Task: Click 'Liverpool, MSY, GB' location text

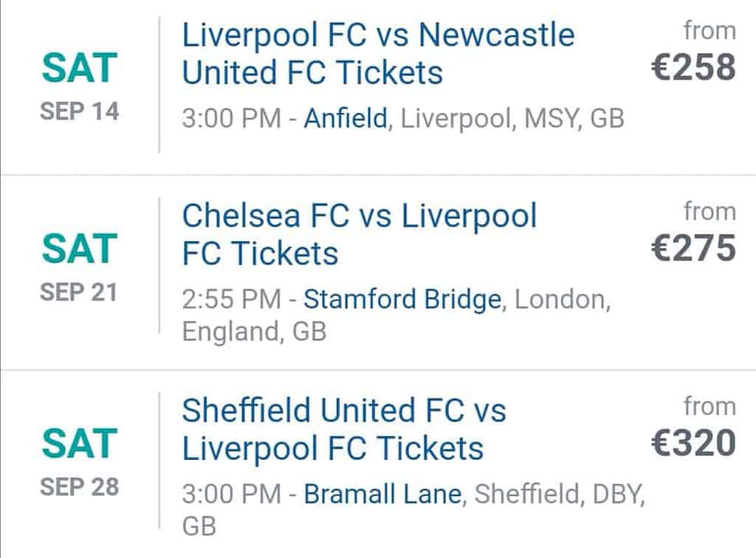Action: click(x=512, y=119)
